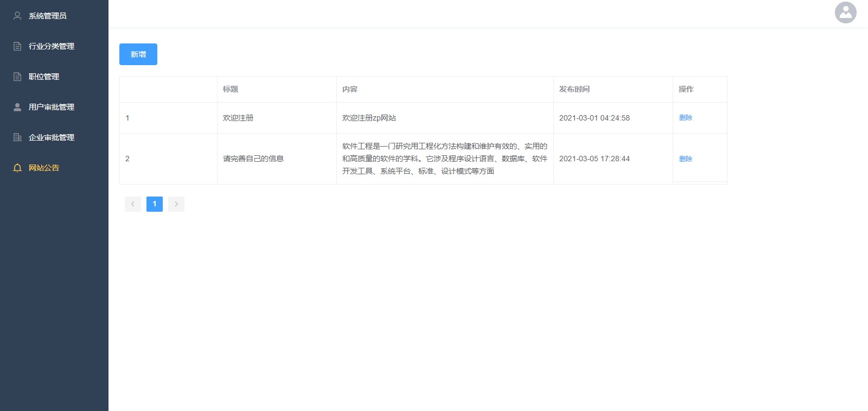Click the user avatar icon at top right

[x=845, y=12]
